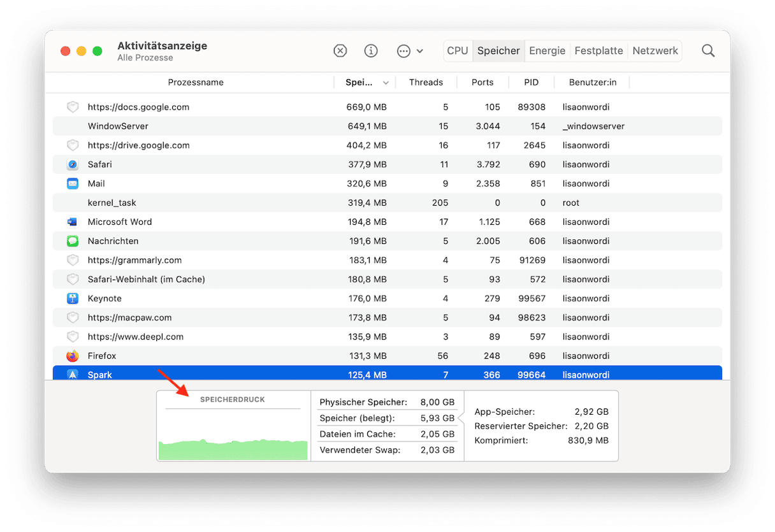
Task: Click the Safari-Webinhalt shield icon
Action: tap(73, 279)
